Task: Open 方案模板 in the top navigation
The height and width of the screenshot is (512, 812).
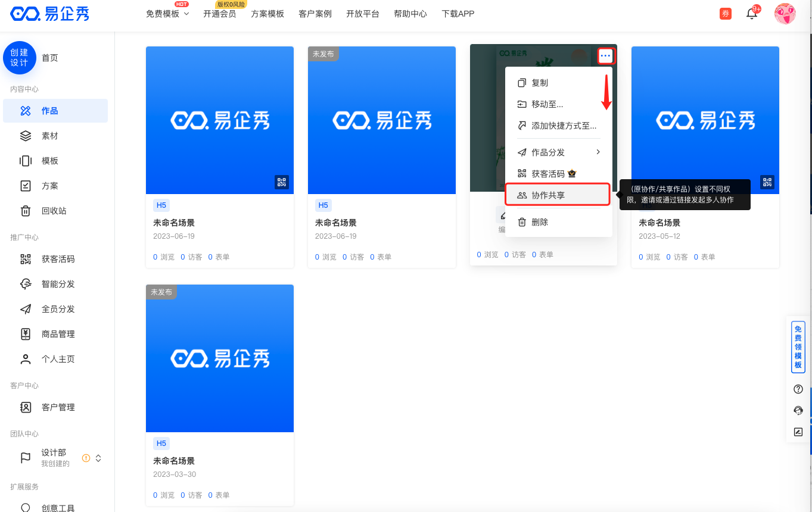Action: pyautogui.click(x=267, y=14)
